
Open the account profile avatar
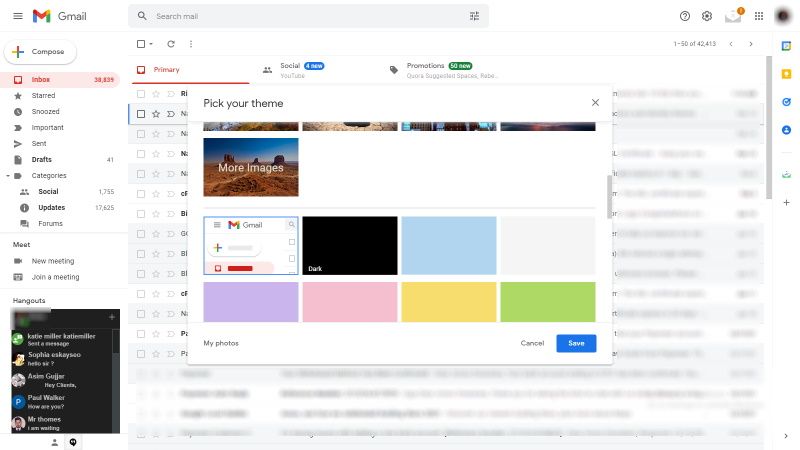coord(783,16)
